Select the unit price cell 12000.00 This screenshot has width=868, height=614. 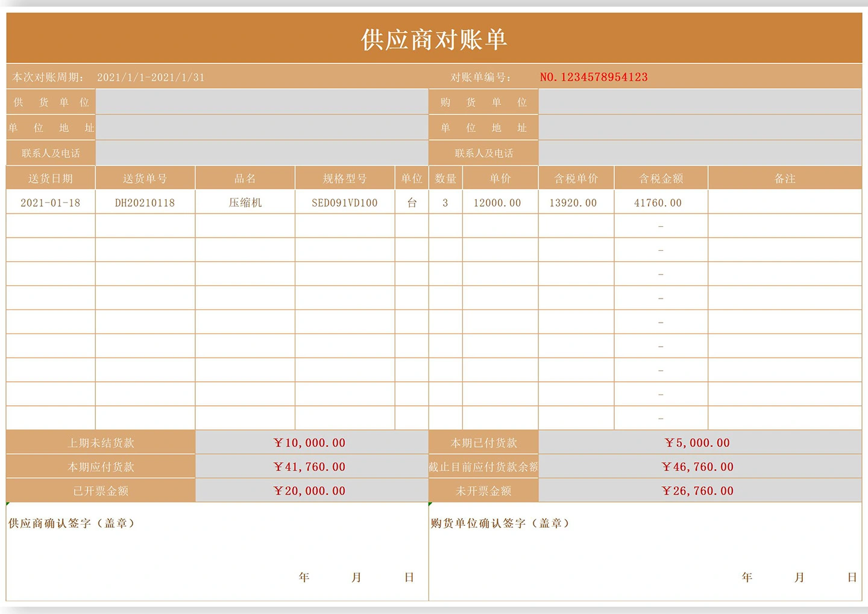[497, 203]
